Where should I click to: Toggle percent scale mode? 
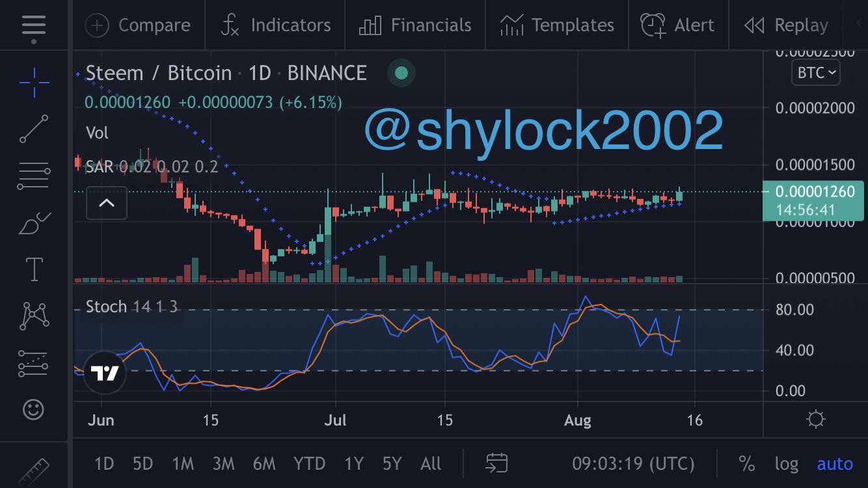(x=746, y=464)
